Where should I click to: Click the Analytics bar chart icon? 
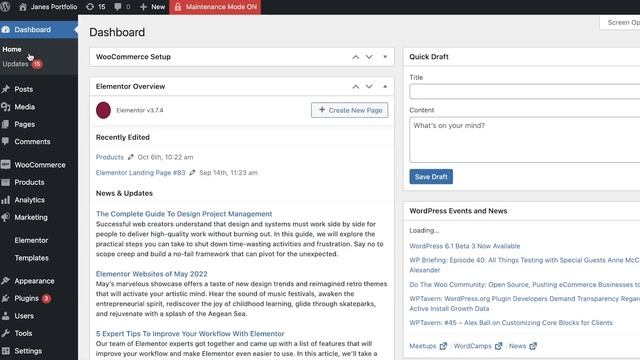click(6, 200)
